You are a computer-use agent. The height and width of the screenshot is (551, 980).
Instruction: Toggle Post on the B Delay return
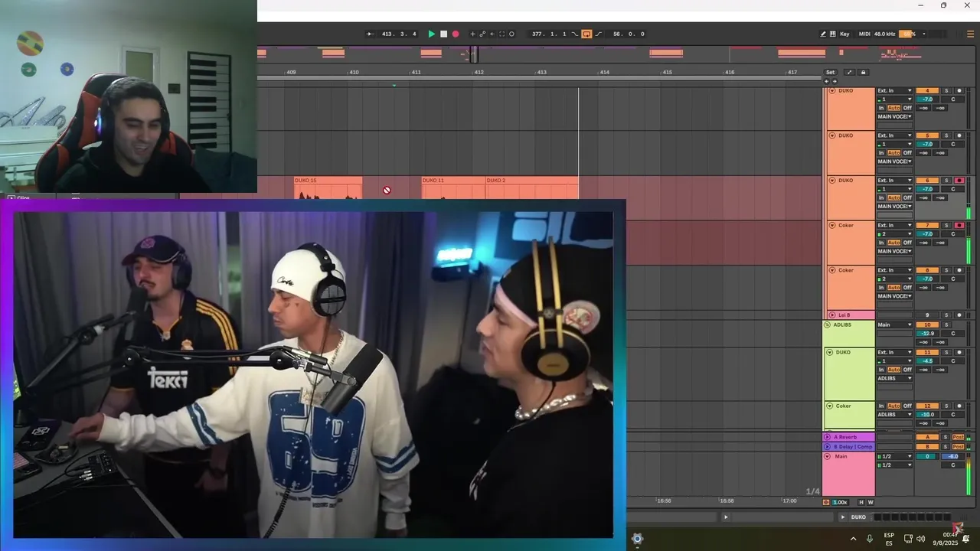[959, 446]
